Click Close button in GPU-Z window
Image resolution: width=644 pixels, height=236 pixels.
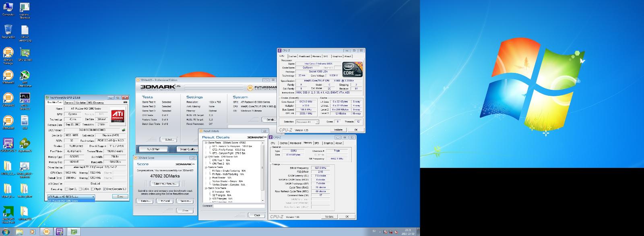click(120, 197)
